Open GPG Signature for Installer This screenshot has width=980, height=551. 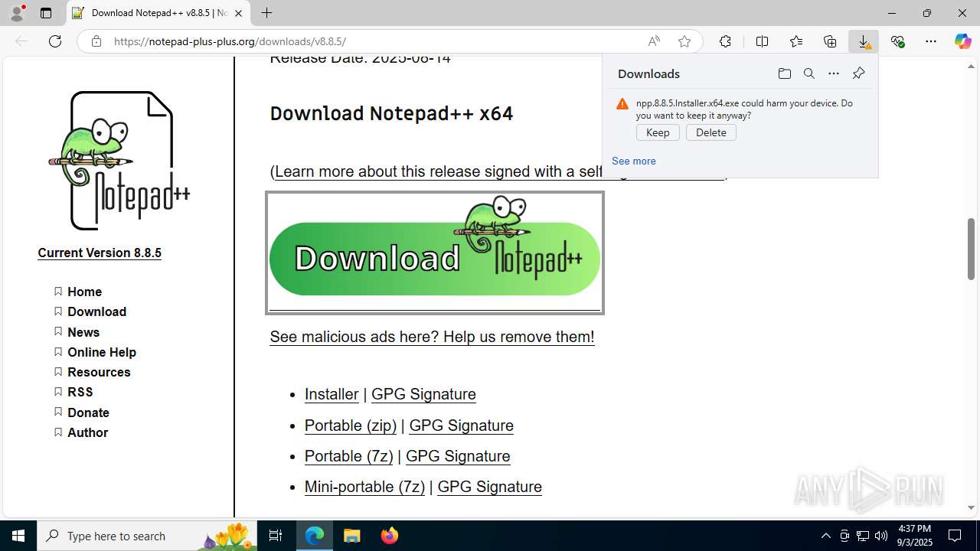pos(423,394)
